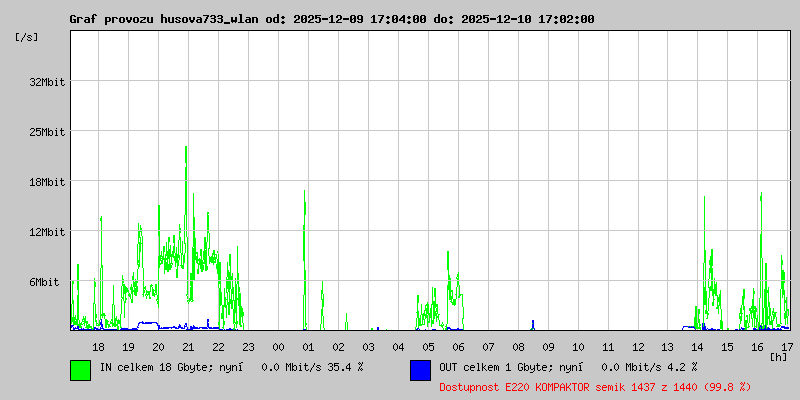This screenshot has width=800, height=400.
Task: Click the green IN legend swatch
Action: 80,370
